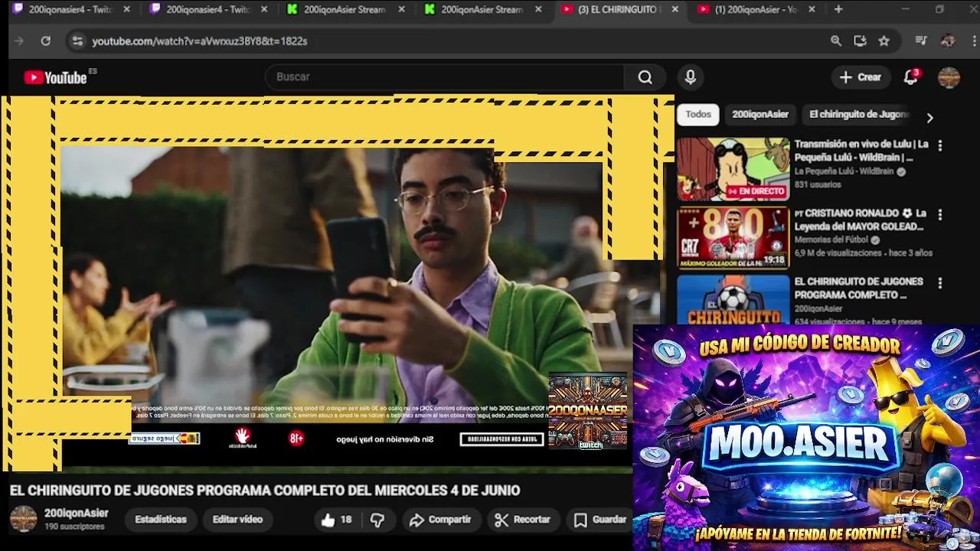Open Cristiano Ronaldo CR7 video thumbnail

pyautogui.click(x=733, y=238)
